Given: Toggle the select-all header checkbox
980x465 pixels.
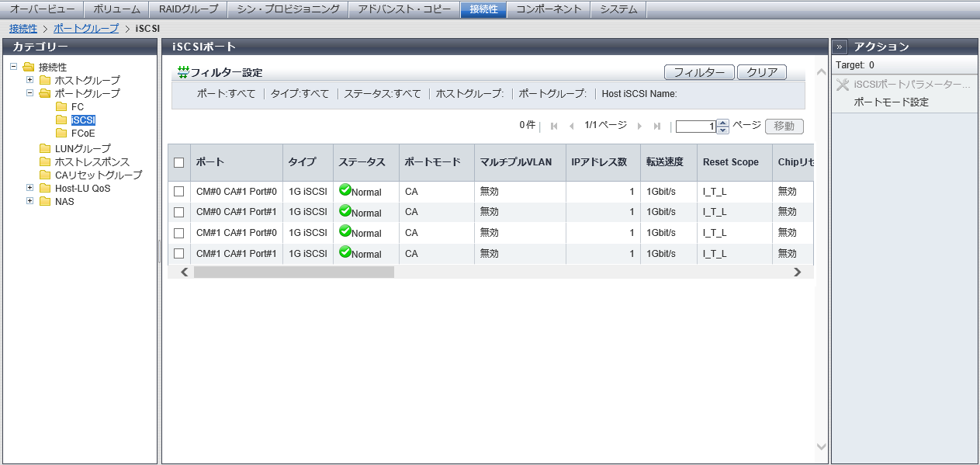Looking at the screenshot, I should pyautogui.click(x=179, y=162).
